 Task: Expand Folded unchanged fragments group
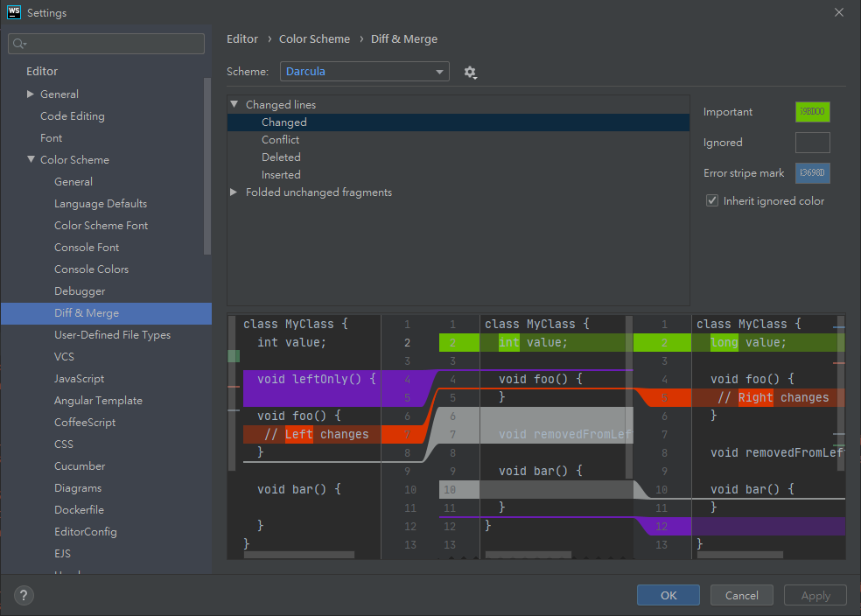[x=234, y=192]
